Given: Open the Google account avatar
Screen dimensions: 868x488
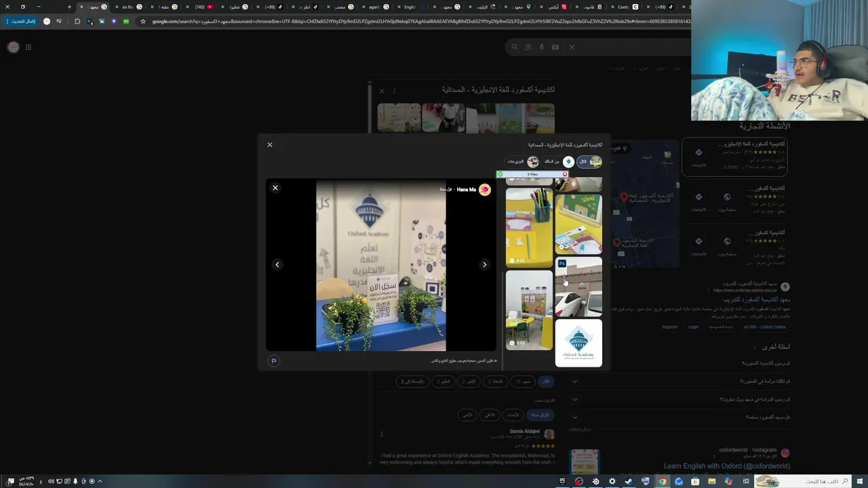Looking at the screenshot, I should pos(13,47).
